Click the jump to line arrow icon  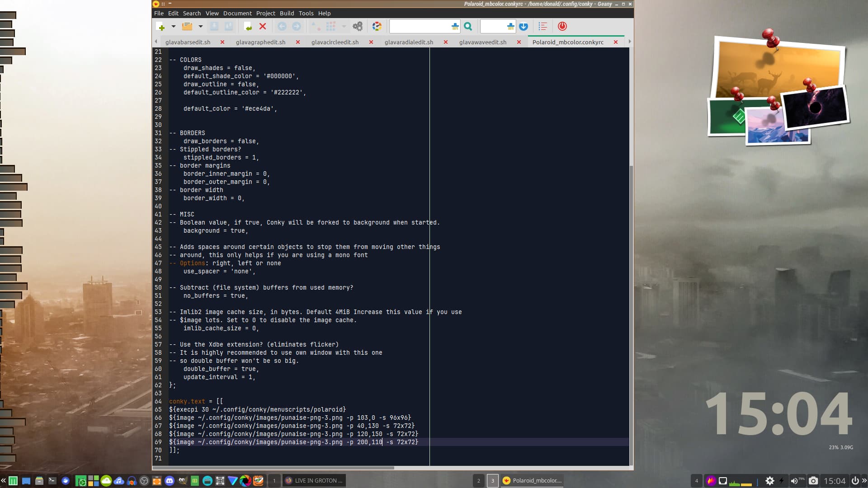(x=524, y=27)
